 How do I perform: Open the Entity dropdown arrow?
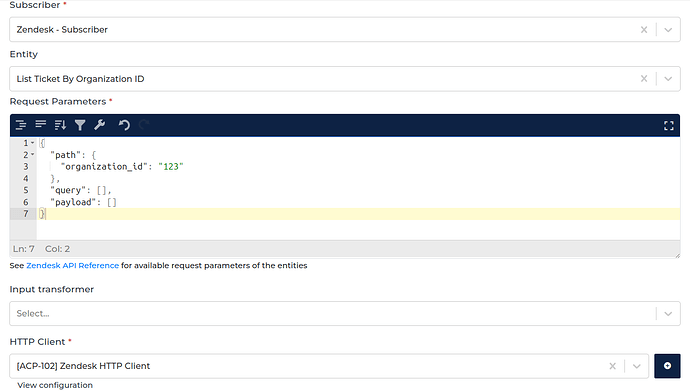pyautogui.click(x=668, y=79)
